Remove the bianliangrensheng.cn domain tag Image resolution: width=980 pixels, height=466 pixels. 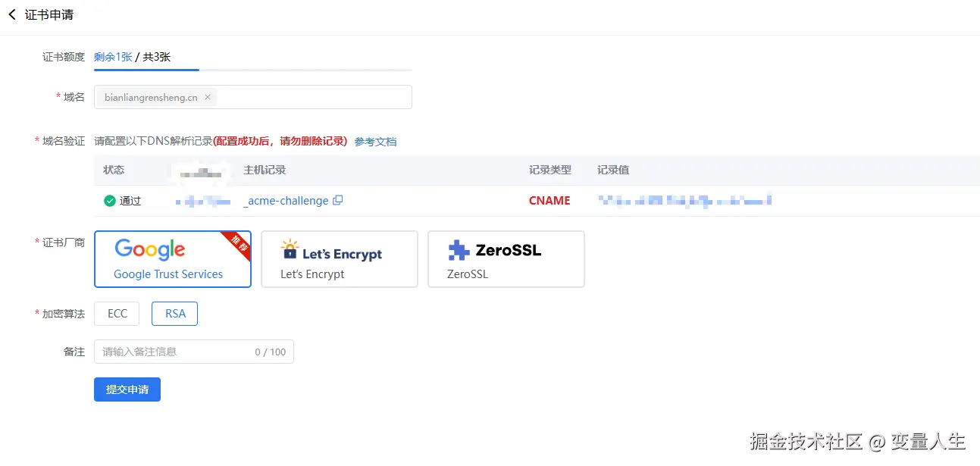pyautogui.click(x=208, y=97)
